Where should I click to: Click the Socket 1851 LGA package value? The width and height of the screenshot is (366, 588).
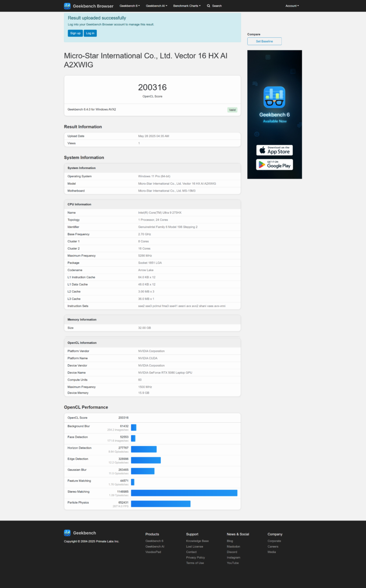pyautogui.click(x=150, y=263)
